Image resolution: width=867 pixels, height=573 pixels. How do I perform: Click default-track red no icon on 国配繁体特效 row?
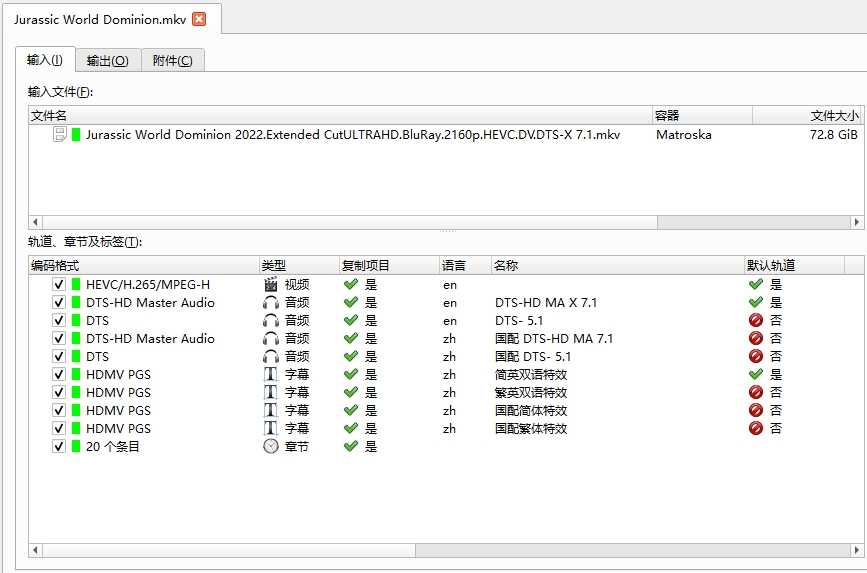(755, 428)
